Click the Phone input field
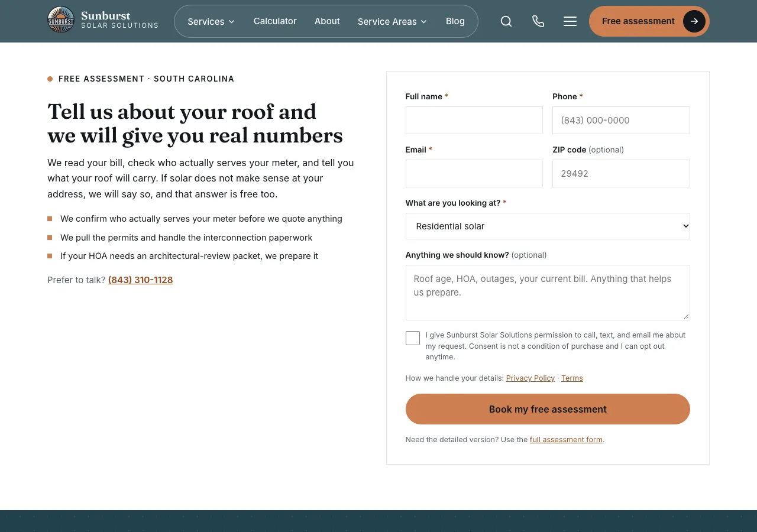757x532 pixels. coord(621,120)
